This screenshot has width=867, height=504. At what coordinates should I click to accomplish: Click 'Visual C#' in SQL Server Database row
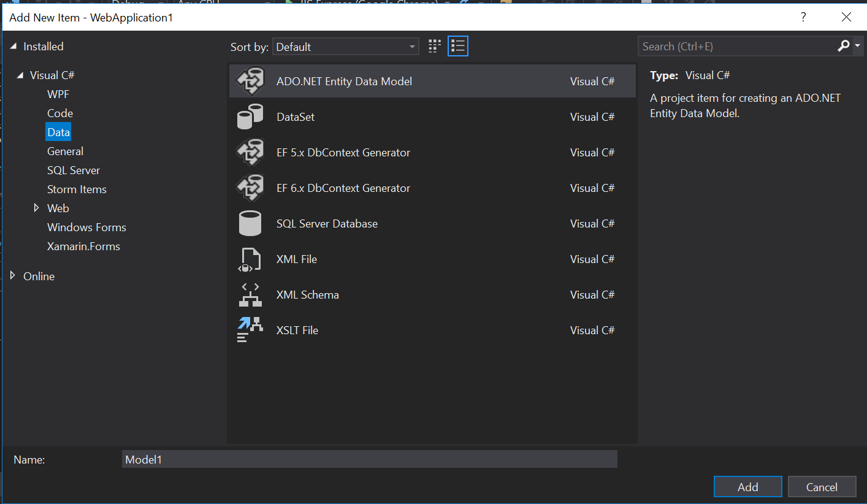point(592,223)
